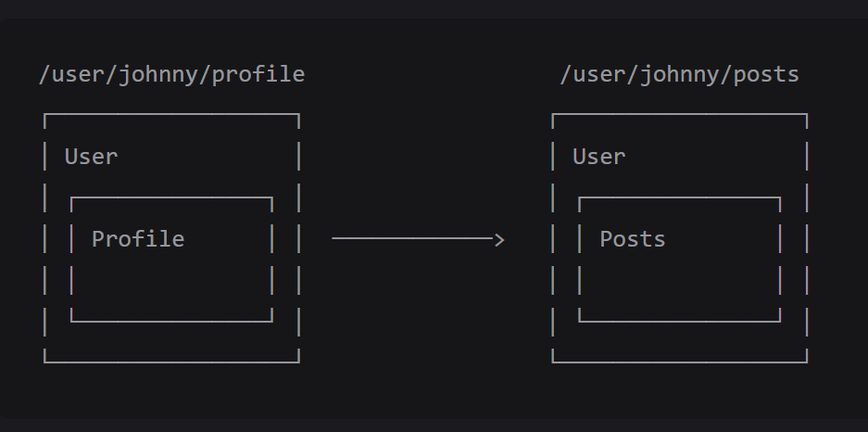The width and height of the screenshot is (868, 432).
Task: Click the /user/johnny/profile path text
Action: tap(171, 74)
